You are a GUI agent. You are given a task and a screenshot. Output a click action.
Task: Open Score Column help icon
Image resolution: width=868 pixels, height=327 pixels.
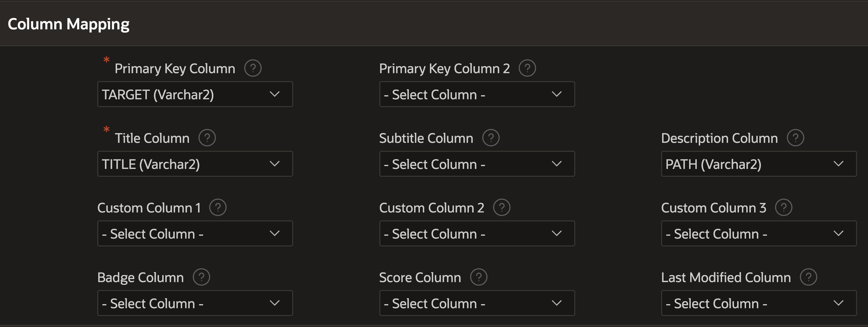(x=479, y=277)
